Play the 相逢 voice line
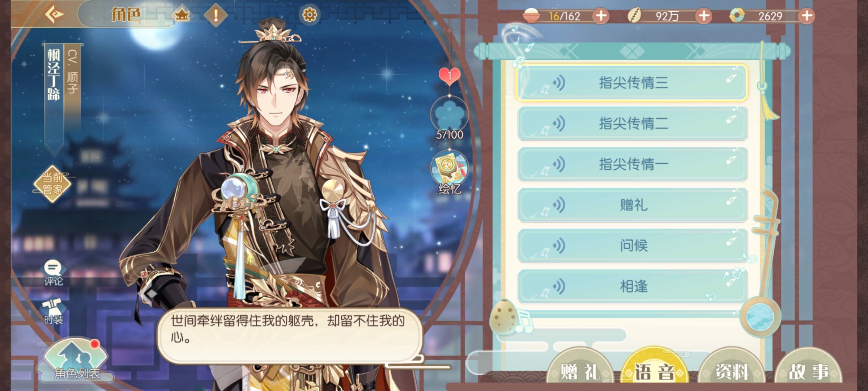 point(632,286)
